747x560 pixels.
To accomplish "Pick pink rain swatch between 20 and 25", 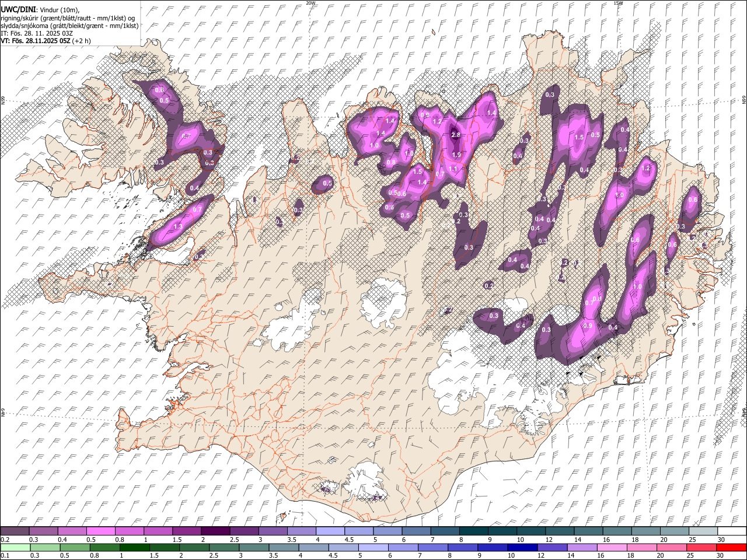I will click(671, 547).
